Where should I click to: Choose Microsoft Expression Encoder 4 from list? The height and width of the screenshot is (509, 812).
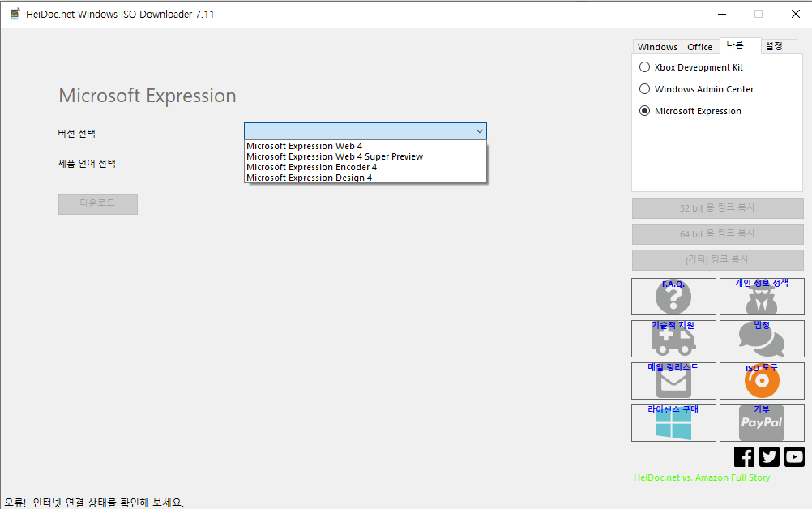pyautogui.click(x=365, y=167)
